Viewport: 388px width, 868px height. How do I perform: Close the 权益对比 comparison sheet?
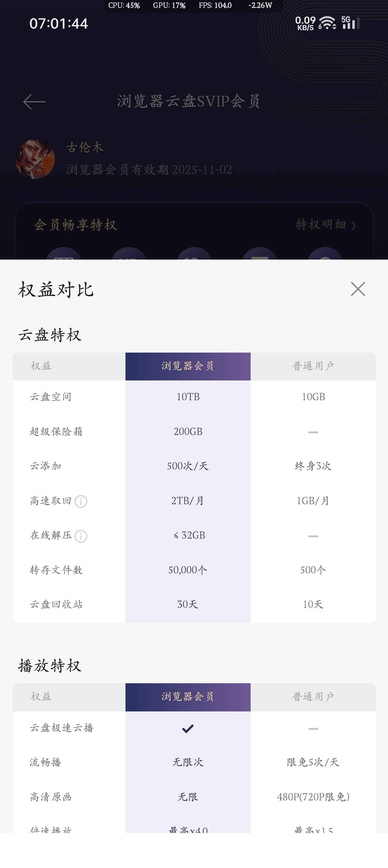click(358, 289)
